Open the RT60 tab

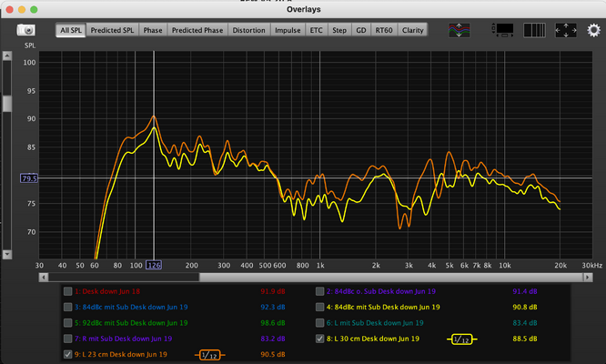(x=384, y=30)
